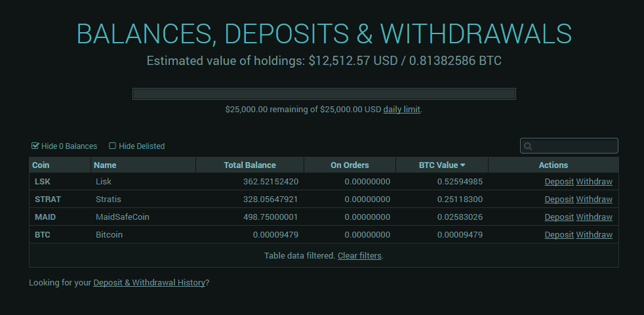Sort by On Orders column header

350,165
